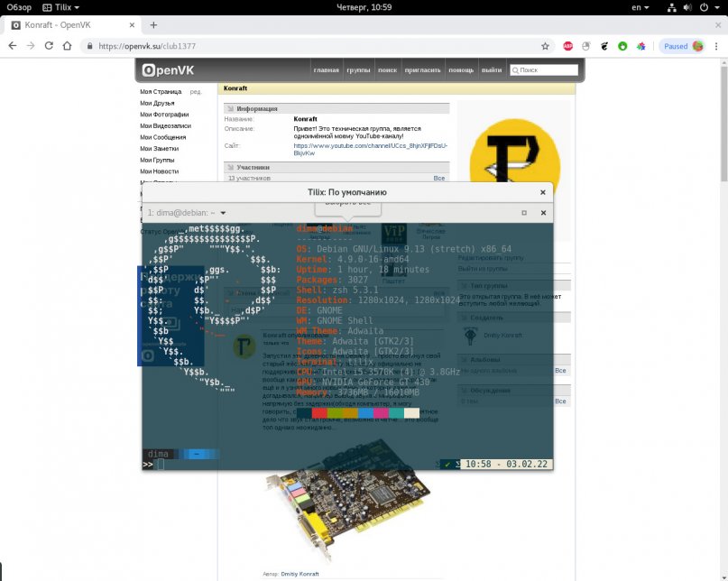Click the volume icon in top bar

(x=687, y=7)
